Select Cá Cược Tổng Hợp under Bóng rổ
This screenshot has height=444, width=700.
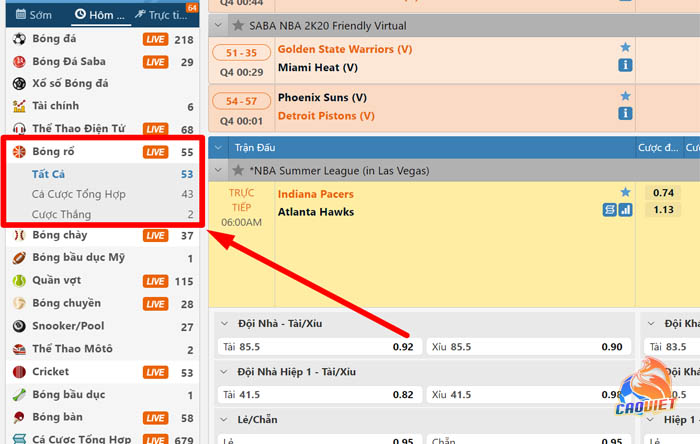79,194
